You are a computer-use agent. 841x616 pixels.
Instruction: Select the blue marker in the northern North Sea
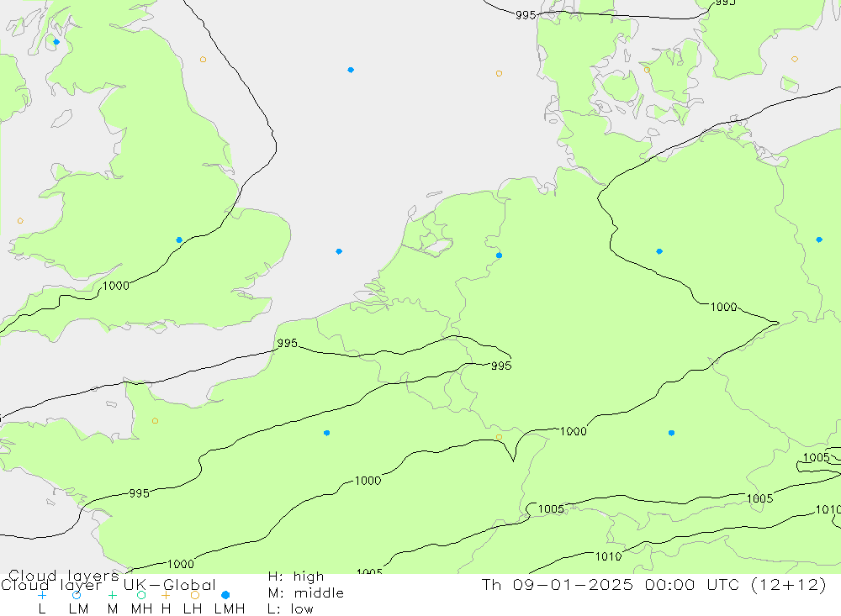point(351,70)
